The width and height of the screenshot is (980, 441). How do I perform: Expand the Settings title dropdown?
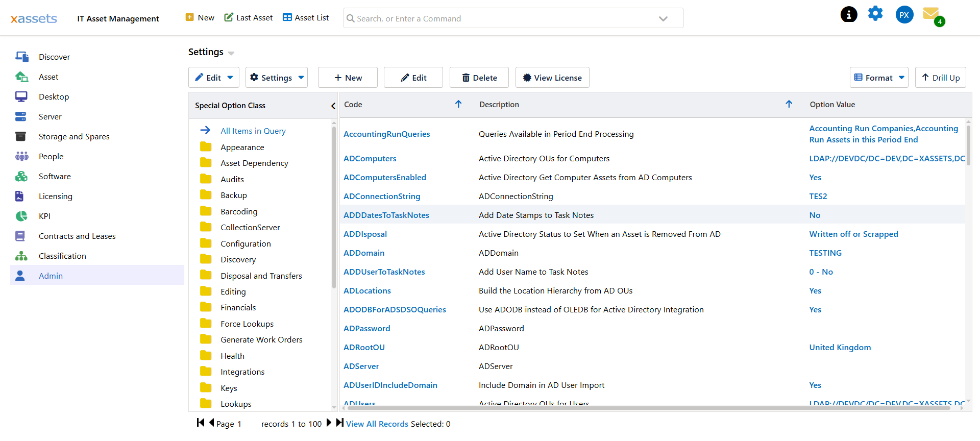pos(231,53)
